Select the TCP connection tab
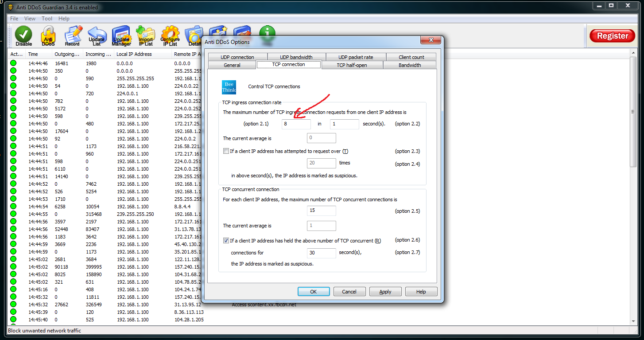 click(288, 65)
